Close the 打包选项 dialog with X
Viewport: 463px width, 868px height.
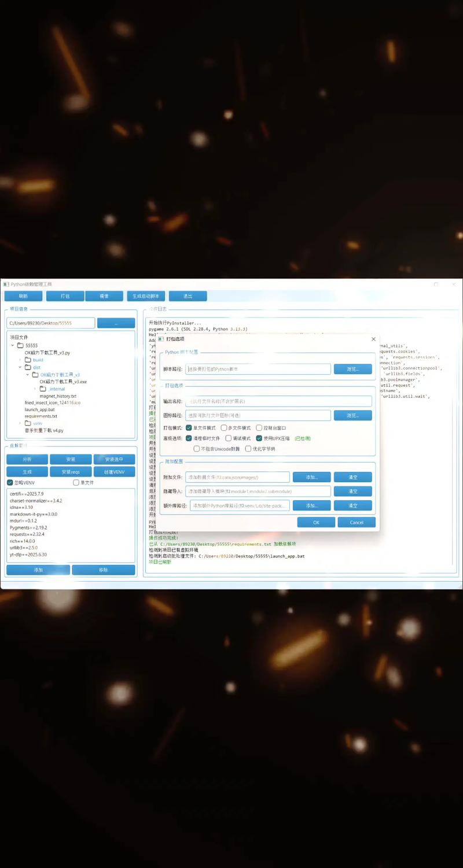(x=373, y=339)
